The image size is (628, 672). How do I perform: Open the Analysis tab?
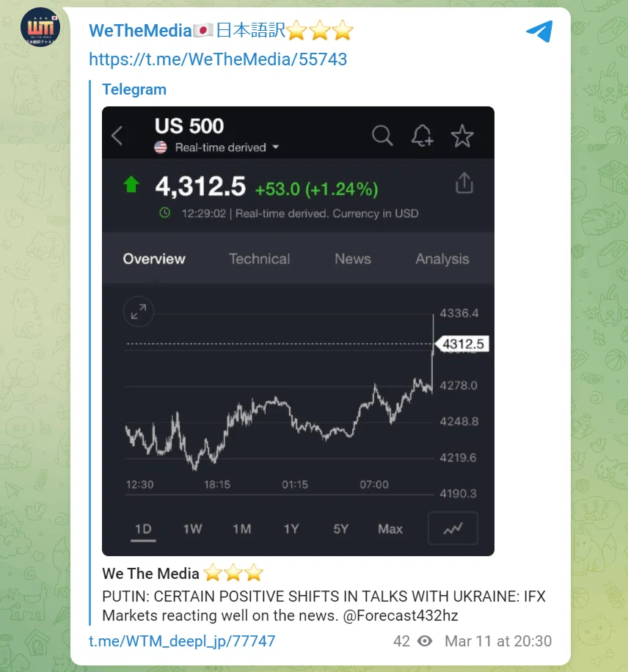pyautogui.click(x=442, y=259)
